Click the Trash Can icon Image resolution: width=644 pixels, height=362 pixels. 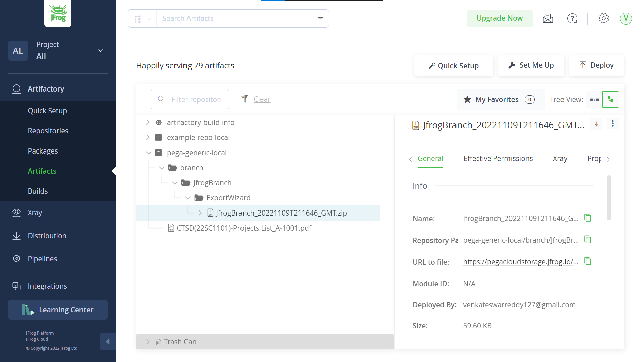pos(158,342)
